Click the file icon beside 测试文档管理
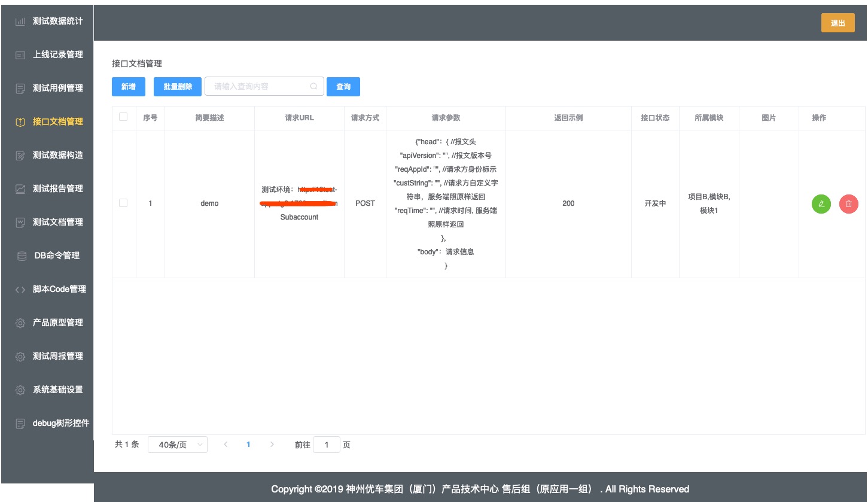The height and width of the screenshot is (502, 868). (x=20, y=222)
